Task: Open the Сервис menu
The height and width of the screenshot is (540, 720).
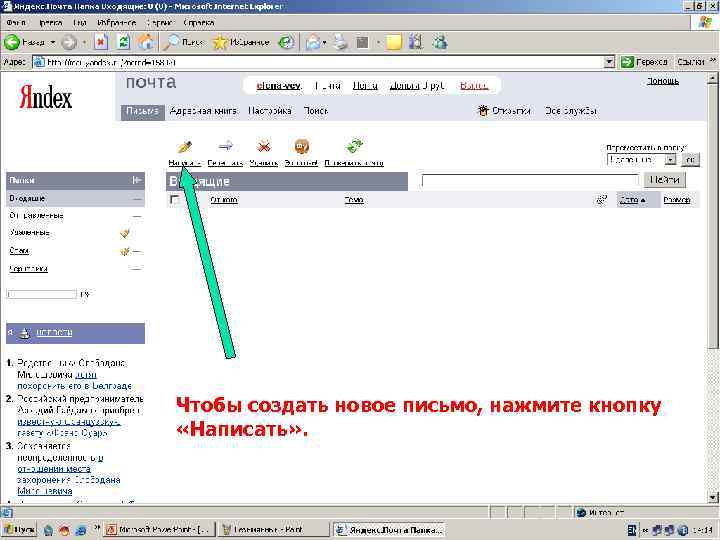Action: coord(159,22)
